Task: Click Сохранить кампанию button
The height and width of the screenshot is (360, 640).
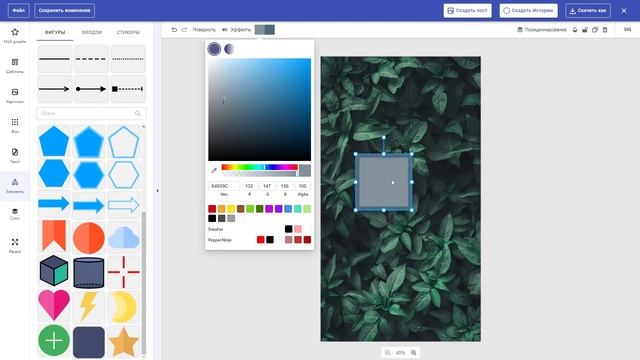Action: (64, 11)
